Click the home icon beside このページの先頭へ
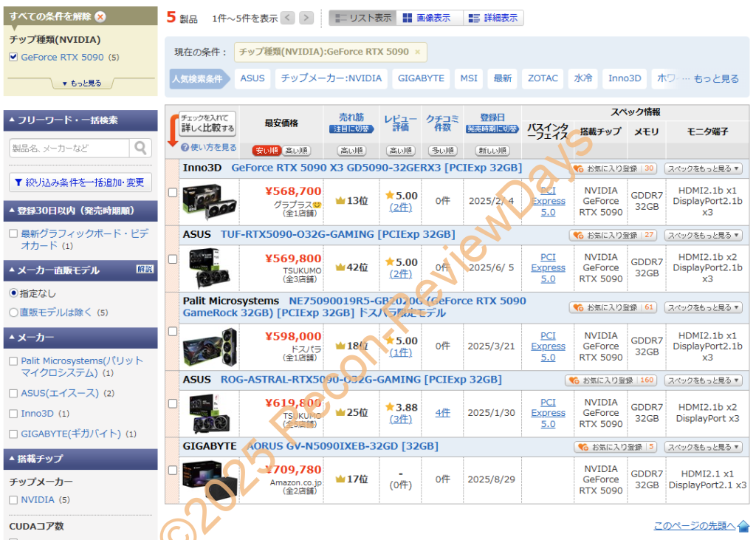Screen dimensions: 756x540 743,526
